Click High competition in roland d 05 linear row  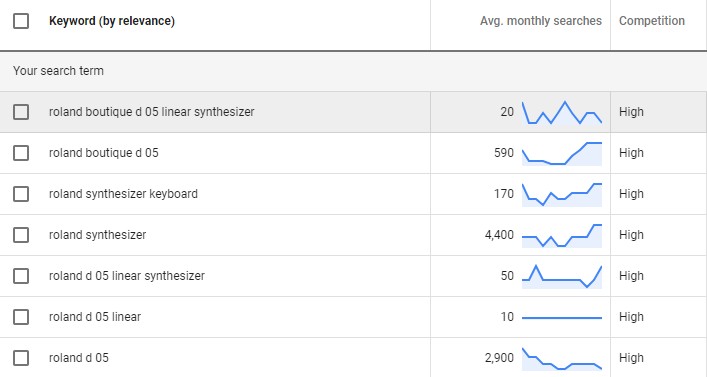point(631,317)
